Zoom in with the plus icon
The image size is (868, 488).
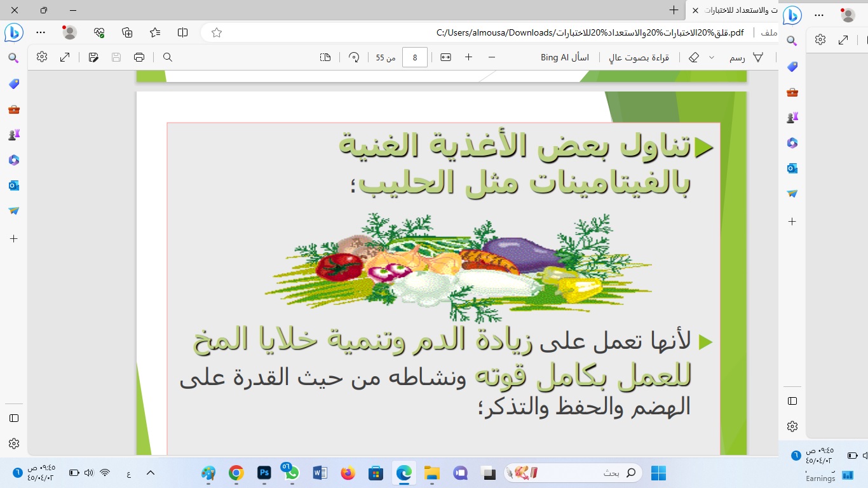pyautogui.click(x=468, y=57)
